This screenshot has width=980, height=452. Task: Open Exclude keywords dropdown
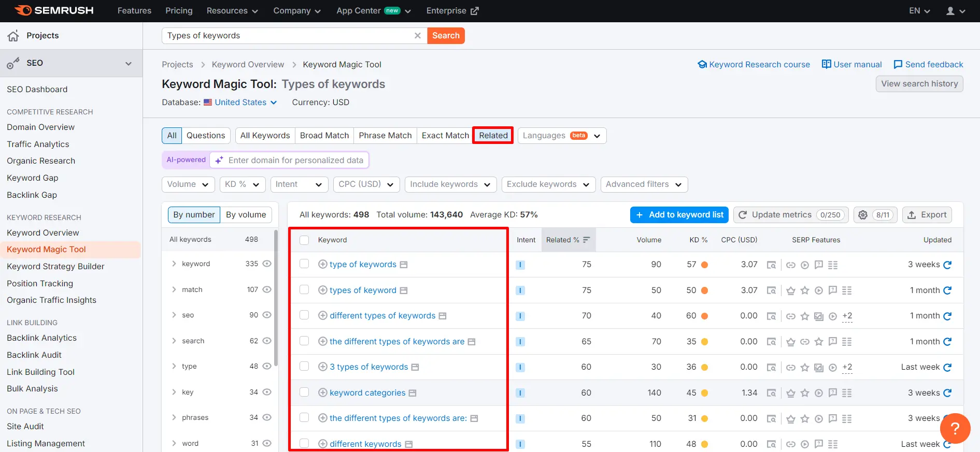click(548, 184)
